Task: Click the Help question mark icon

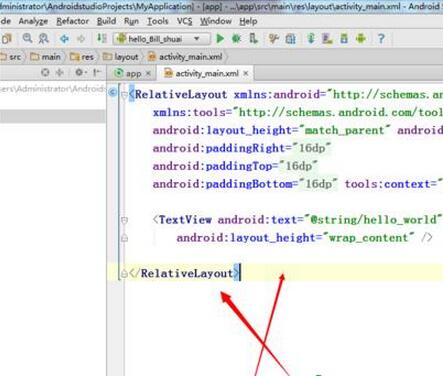Action: click(381, 39)
